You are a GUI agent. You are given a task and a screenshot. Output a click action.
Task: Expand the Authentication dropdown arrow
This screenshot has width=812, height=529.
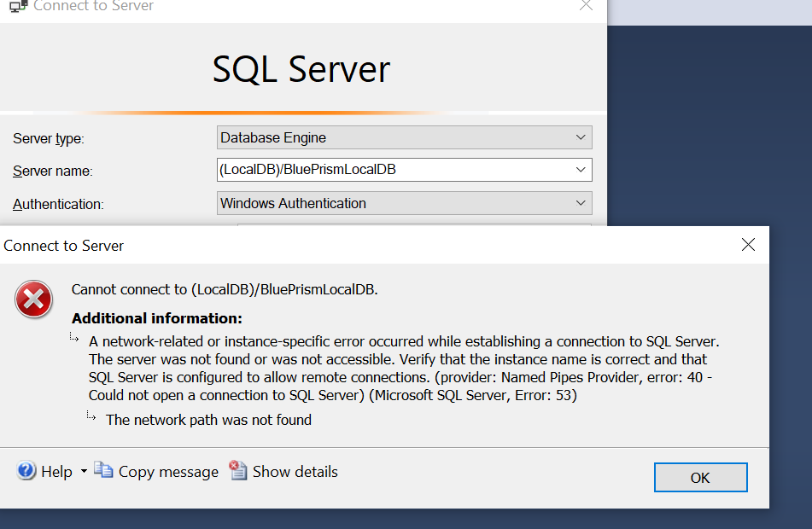point(581,203)
